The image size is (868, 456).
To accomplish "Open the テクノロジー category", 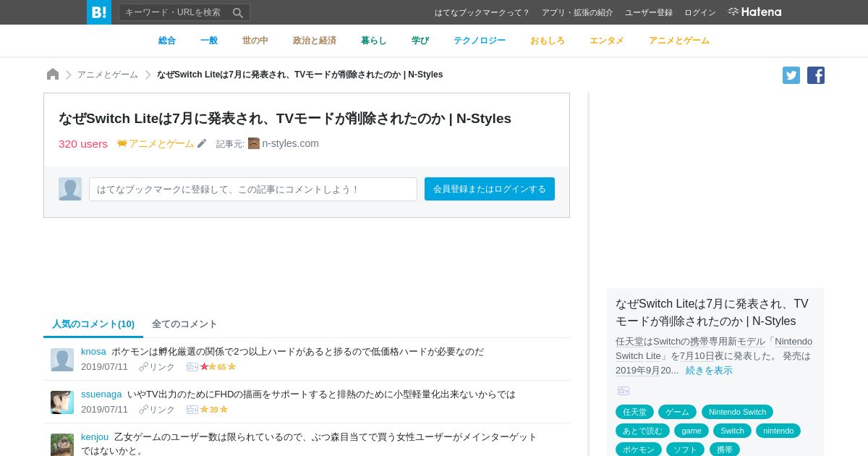I will (x=480, y=41).
